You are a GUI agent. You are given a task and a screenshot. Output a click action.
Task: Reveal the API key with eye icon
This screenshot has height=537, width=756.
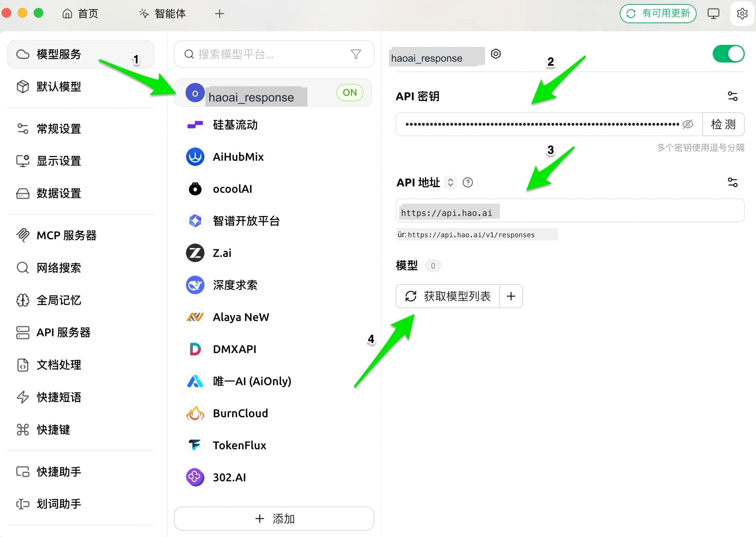688,124
